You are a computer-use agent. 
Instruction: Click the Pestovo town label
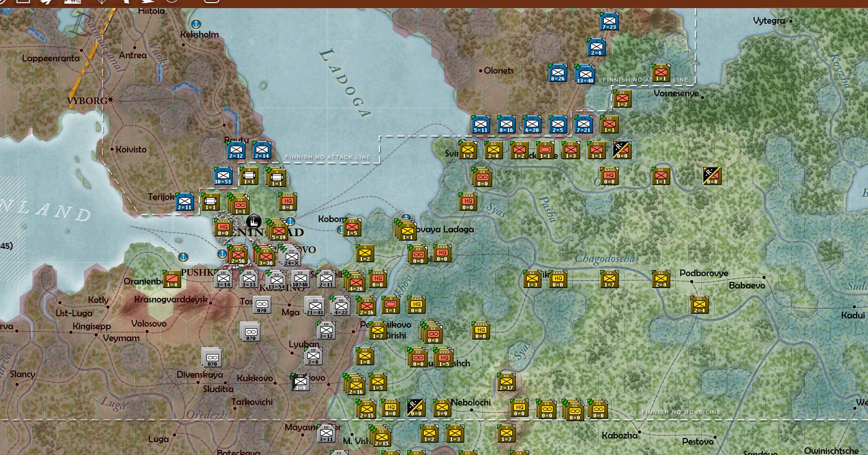pyautogui.click(x=698, y=442)
